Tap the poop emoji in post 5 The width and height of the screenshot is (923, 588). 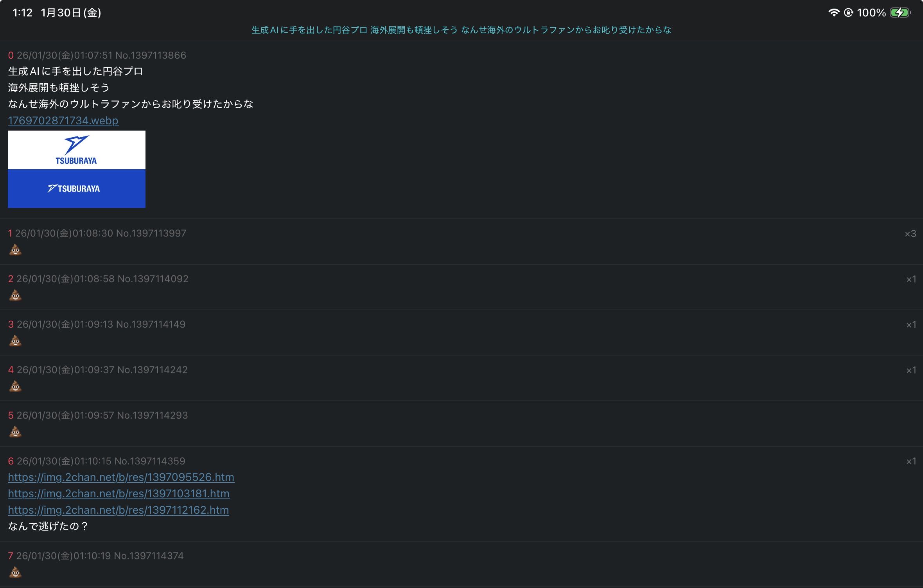coord(15,432)
